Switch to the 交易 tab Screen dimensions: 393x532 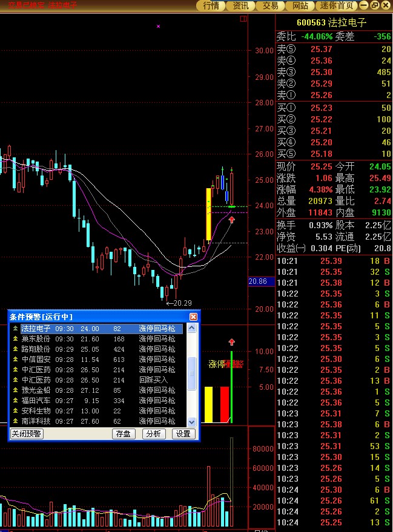tap(270, 5)
